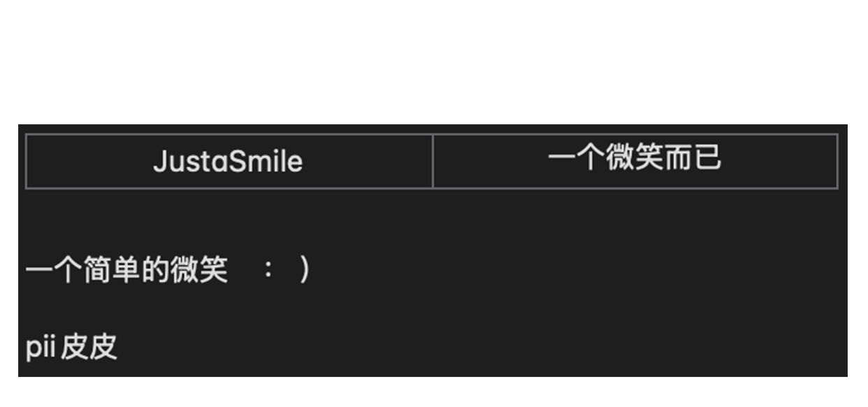Place cursor before 一个简单的微笑
This screenshot has height=407, width=868.
pyautogui.click(x=27, y=270)
